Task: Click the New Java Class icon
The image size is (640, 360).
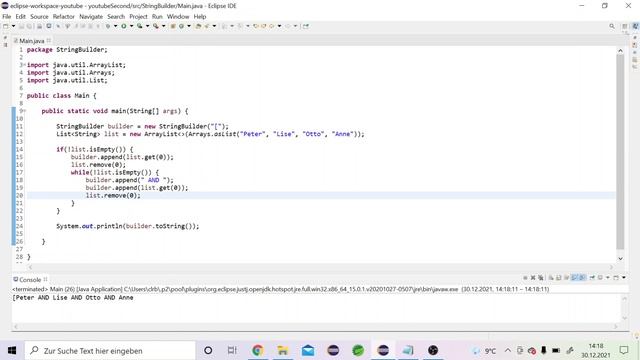Action: (181, 26)
